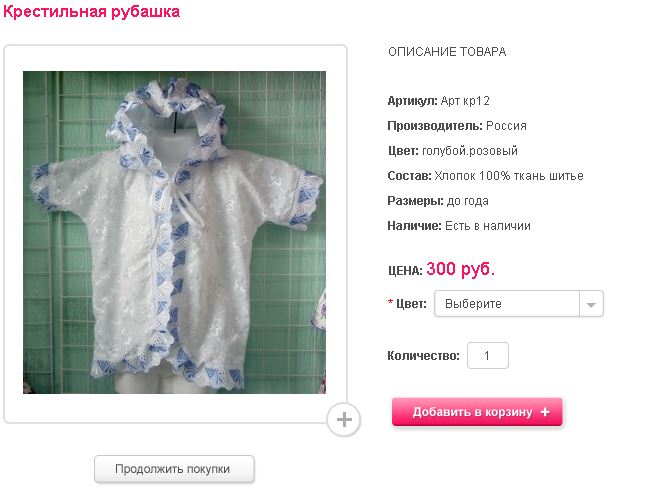Select the ОПИСАНИЕ ТОВАРА heading
Image resolution: width=656 pixels, height=496 pixels.
(x=447, y=52)
